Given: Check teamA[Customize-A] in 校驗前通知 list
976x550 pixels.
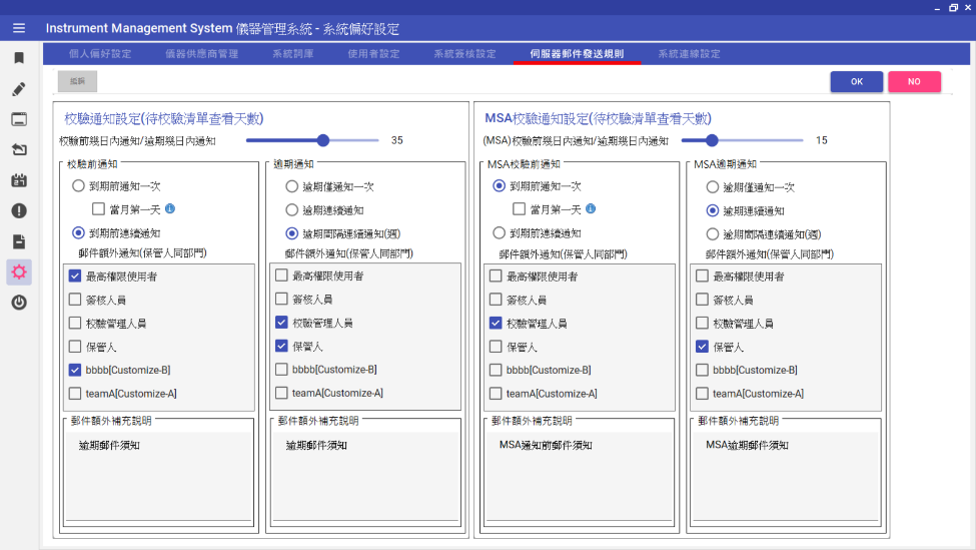Looking at the screenshot, I should click(75, 393).
